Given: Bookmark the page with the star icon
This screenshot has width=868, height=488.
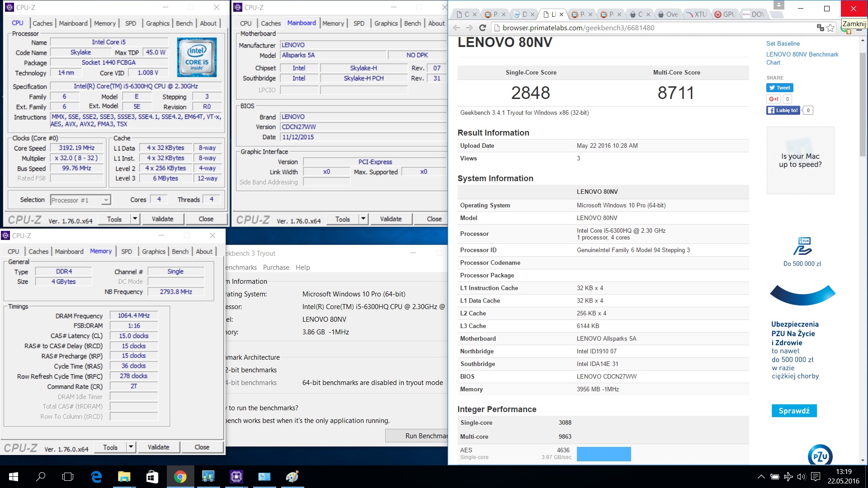Looking at the screenshot, I should pos(830,28).
